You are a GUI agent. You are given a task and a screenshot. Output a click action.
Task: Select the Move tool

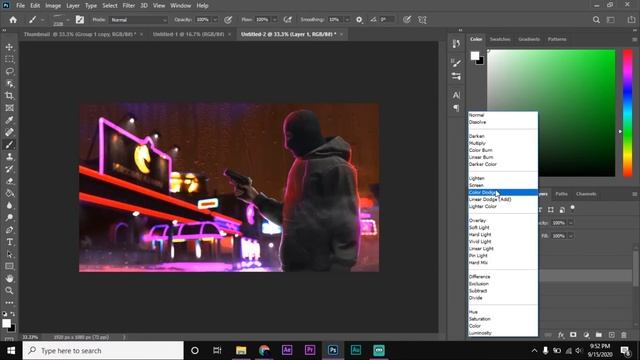pos(9,47)
